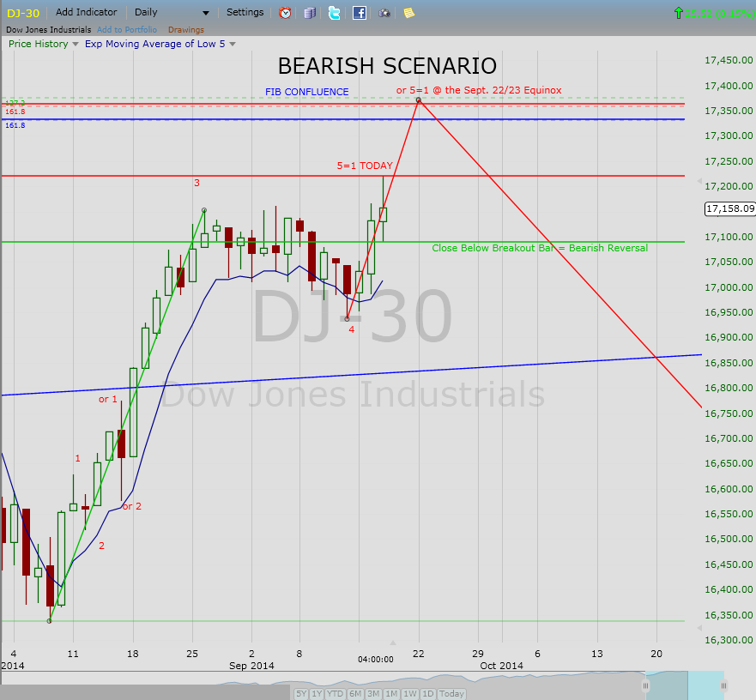
Task: Click the Dow Jones Industrials name label
Action: coord(49,29)
